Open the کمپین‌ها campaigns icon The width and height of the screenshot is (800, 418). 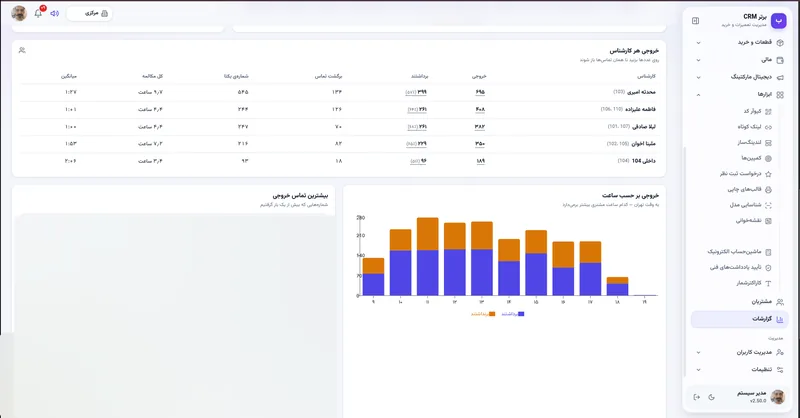(768, 158)
